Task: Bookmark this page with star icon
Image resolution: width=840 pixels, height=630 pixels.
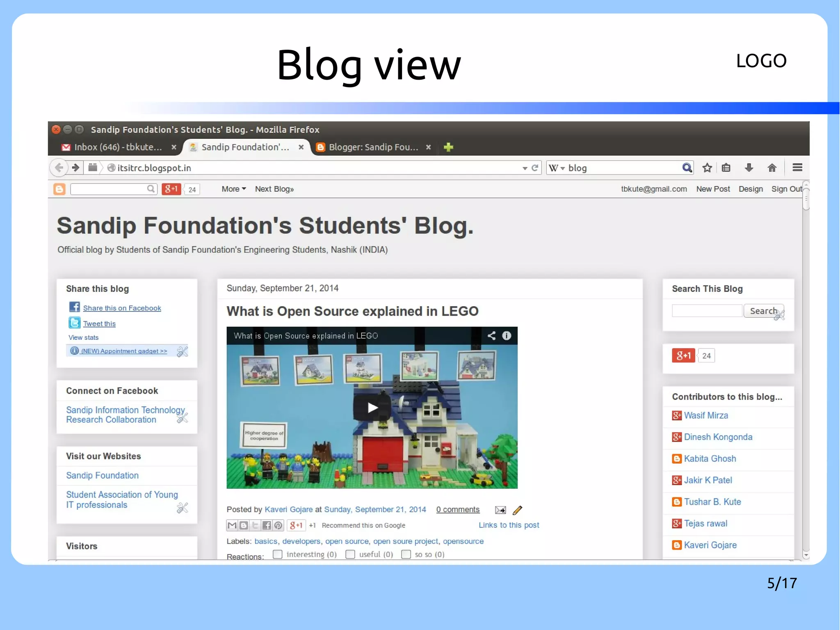Action: coord(707,167)
